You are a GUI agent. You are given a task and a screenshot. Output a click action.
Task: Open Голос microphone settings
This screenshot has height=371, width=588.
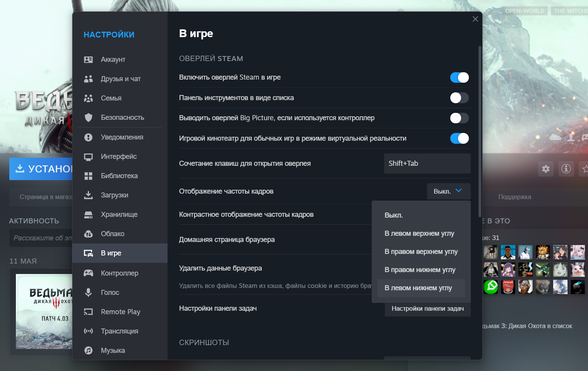120,293
